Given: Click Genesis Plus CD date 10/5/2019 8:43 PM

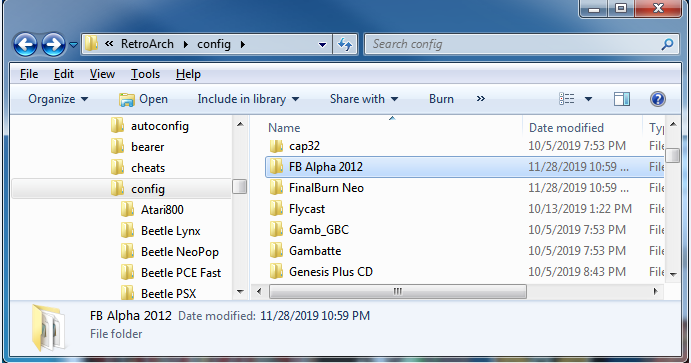Looking at the screenshot, I should tap(577, 272).
